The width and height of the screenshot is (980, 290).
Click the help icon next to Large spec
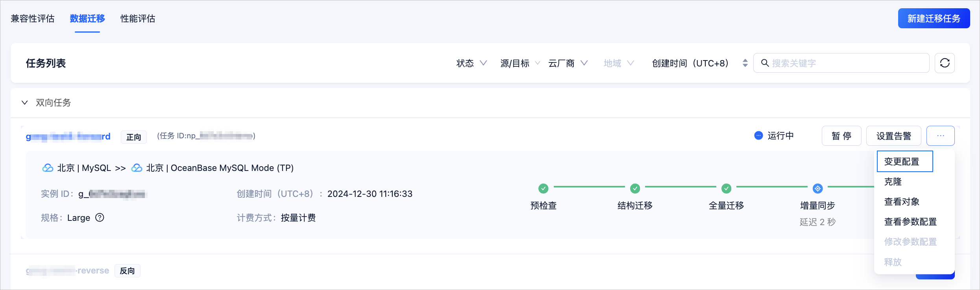(100, 217)
